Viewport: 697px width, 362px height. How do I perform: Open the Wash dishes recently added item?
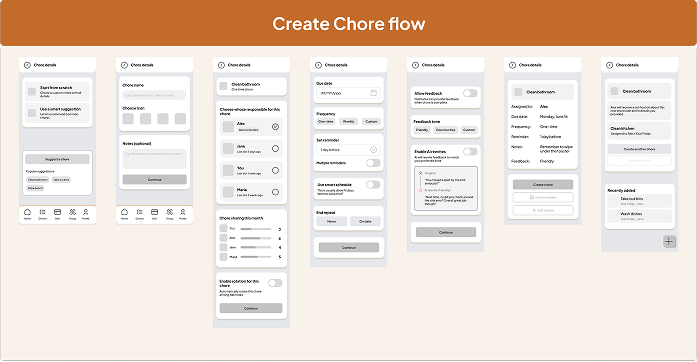pos(639,216)
